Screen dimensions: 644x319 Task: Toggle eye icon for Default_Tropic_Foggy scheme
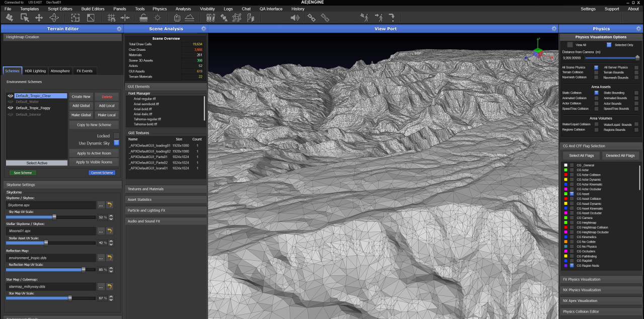11,108
